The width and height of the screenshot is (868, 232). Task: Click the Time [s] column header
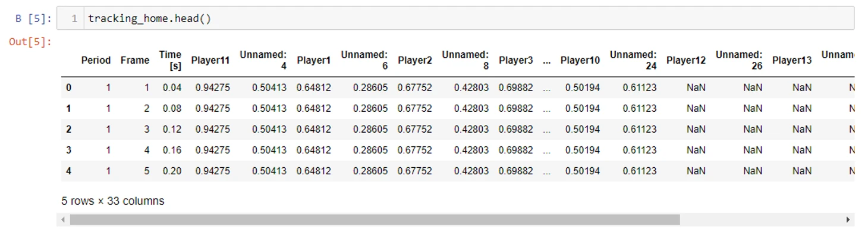pos(170,61)
